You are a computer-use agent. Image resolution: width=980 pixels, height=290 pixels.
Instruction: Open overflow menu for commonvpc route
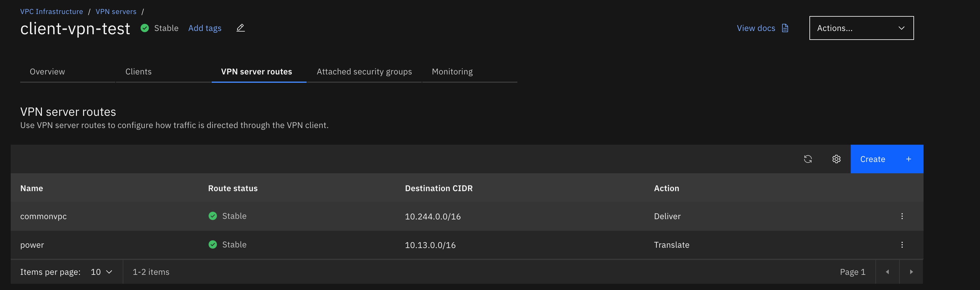(x=902, y=216)
